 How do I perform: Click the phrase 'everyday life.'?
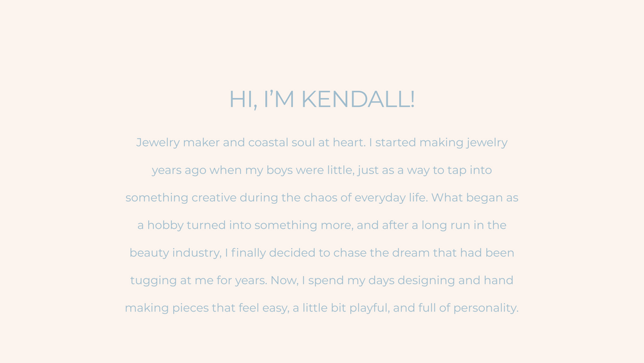click(x=391, y=198)
